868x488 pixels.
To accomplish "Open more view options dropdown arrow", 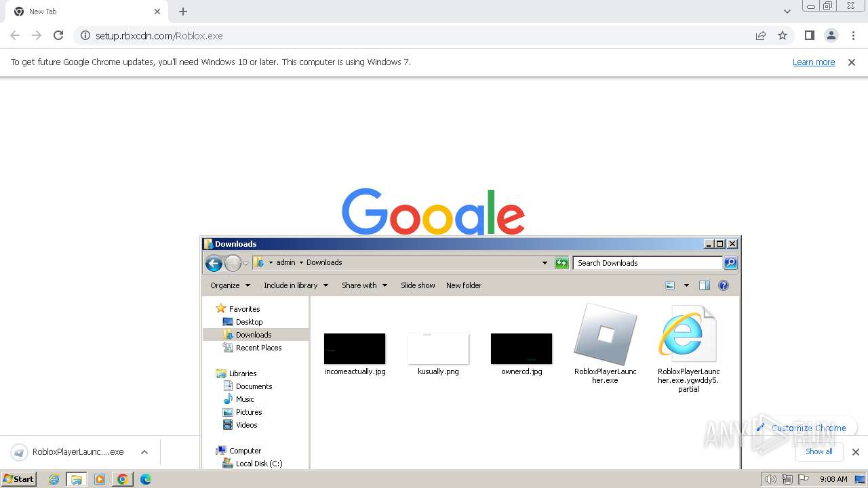I will tap(686, 285).
